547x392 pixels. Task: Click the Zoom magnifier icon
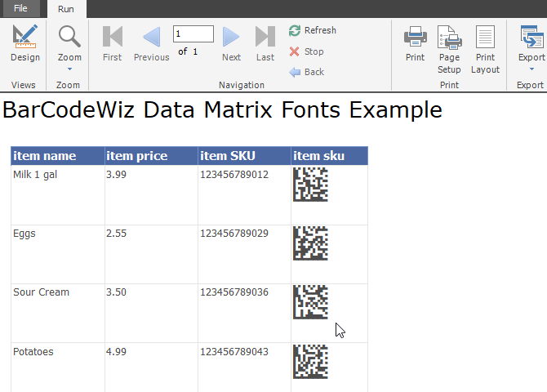pos(69,36)
